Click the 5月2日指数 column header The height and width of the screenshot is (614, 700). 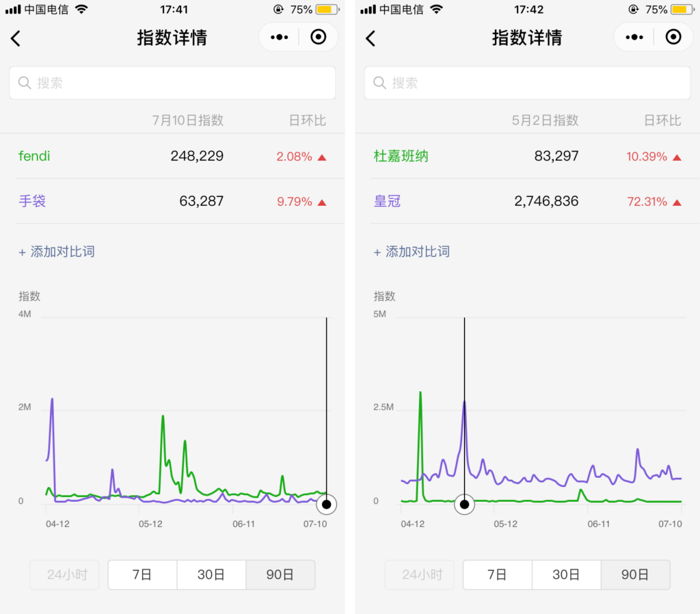coord(545,120)
